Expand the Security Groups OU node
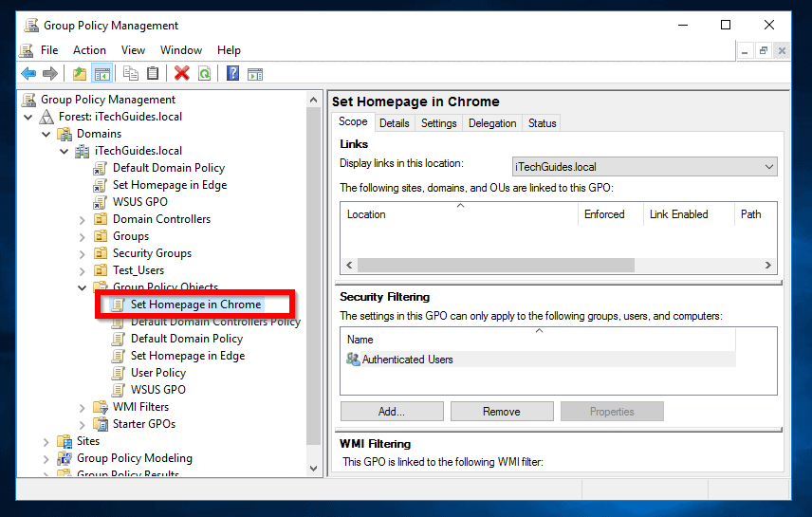Image resolution: width=812 pixels, height=517 pixels. pos(82,254)
